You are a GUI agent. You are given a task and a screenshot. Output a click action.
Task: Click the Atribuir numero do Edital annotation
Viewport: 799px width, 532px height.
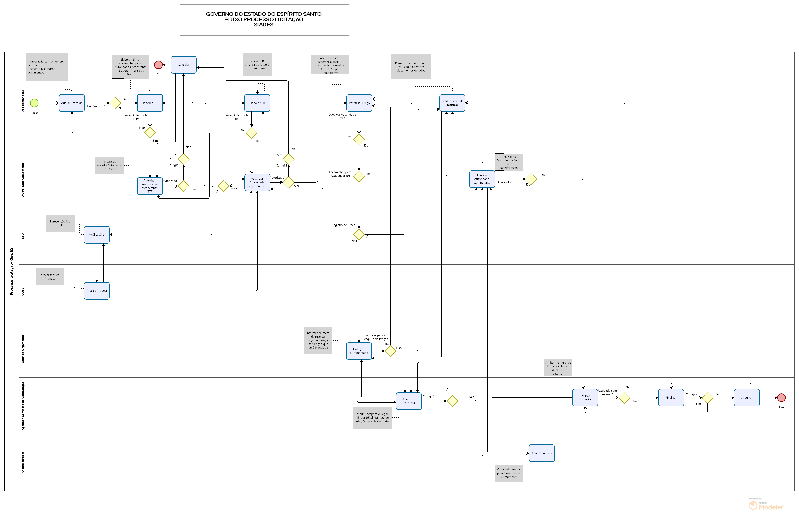pyautogui.click(x=558, y=368)
